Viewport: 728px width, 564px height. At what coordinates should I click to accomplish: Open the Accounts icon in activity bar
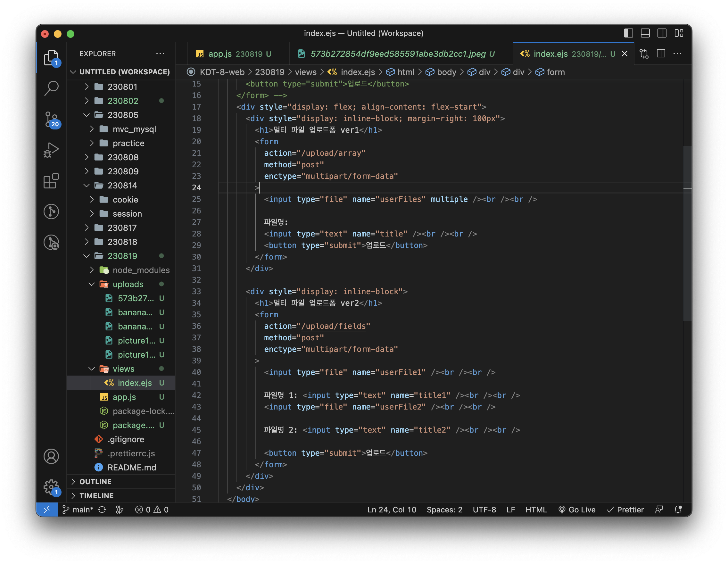click(51, 456)
